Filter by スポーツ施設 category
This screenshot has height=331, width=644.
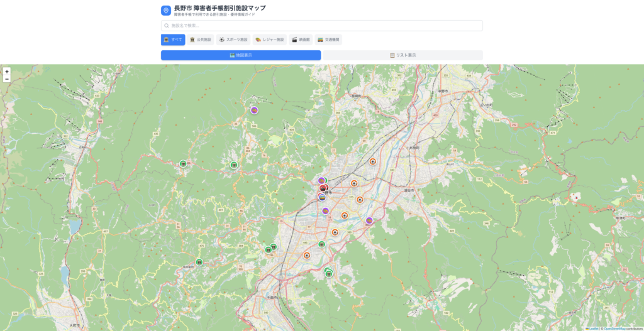tap(233, 40)
